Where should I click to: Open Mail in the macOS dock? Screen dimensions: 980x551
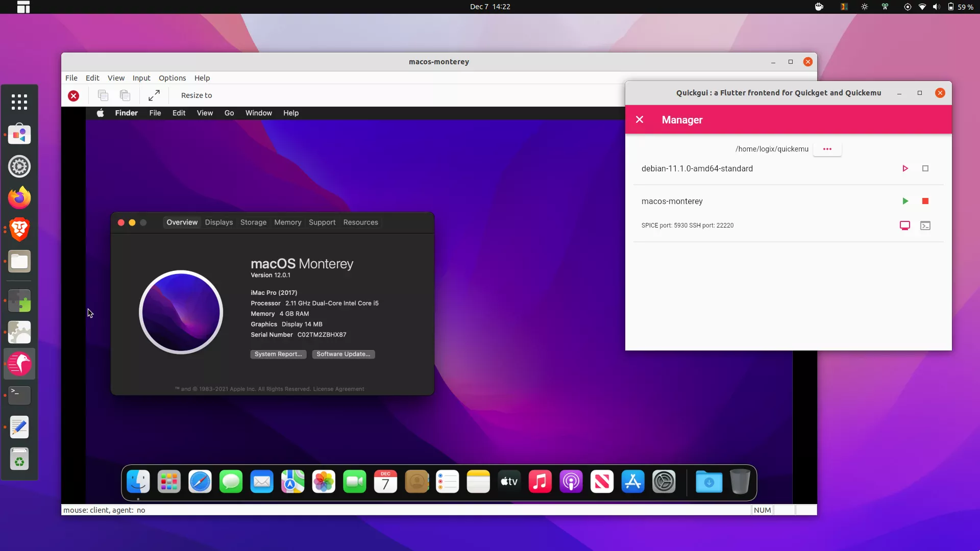click(262, 482)
